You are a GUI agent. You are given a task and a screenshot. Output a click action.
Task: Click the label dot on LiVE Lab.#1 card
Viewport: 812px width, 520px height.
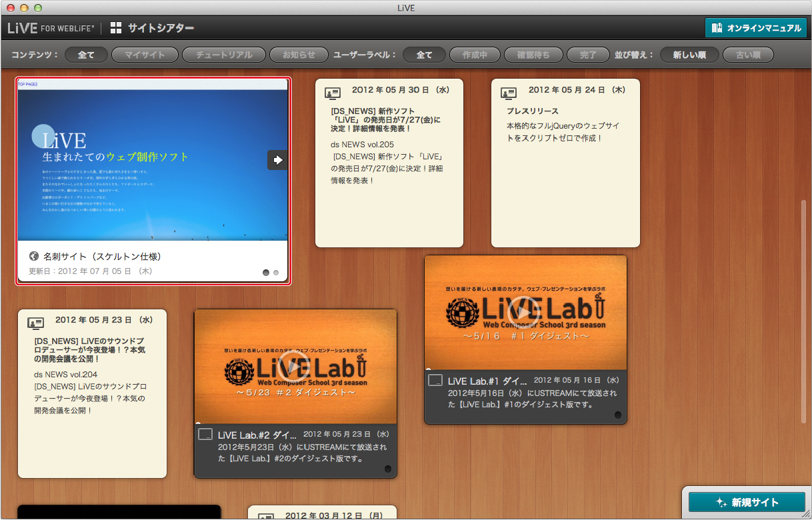point(618,415)
